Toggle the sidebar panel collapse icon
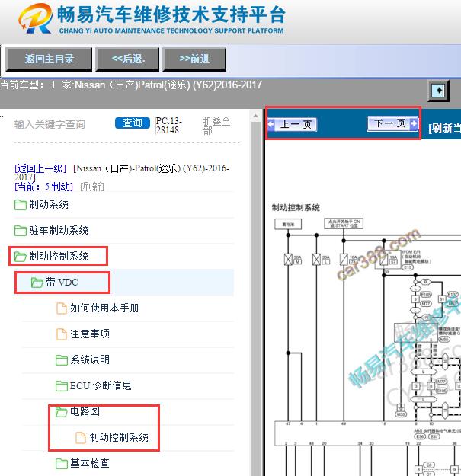The height and width of the screenshot is (476, 461). click(x=438, y=91)
